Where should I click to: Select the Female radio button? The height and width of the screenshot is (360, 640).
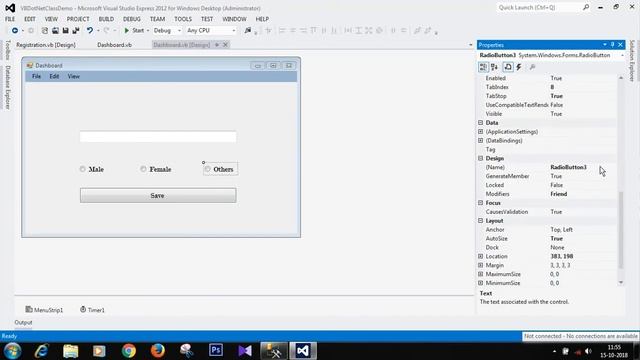click(156, 169)
